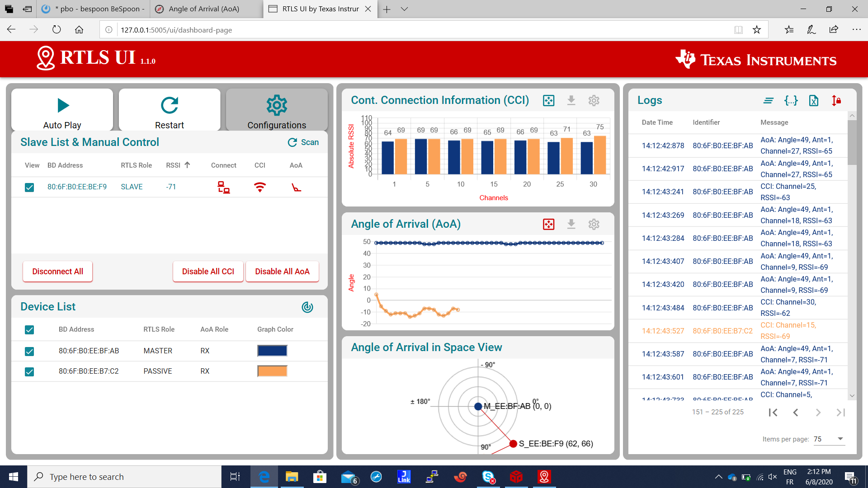Image resolution: width=868 pixels, height=488 pixels.
Task: Sort by the RSSI column arrow
Action: pyautogui.click(x=187, y=165)
